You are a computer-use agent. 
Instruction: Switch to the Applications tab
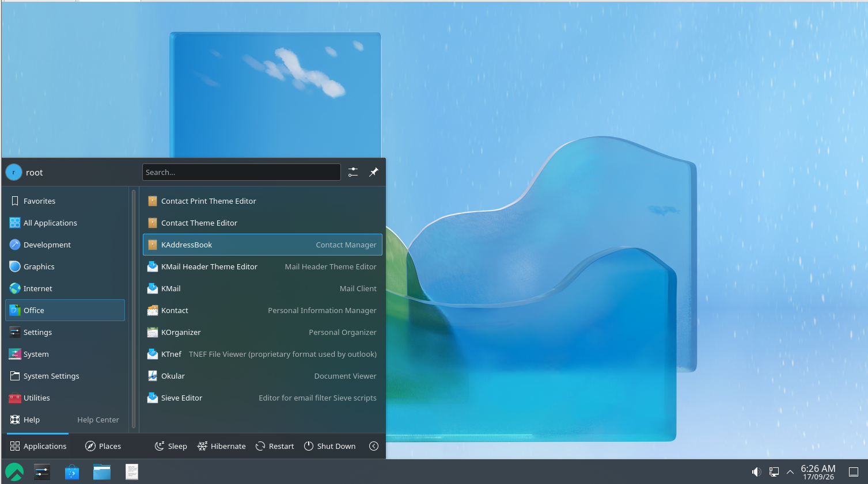coord(38,446)
